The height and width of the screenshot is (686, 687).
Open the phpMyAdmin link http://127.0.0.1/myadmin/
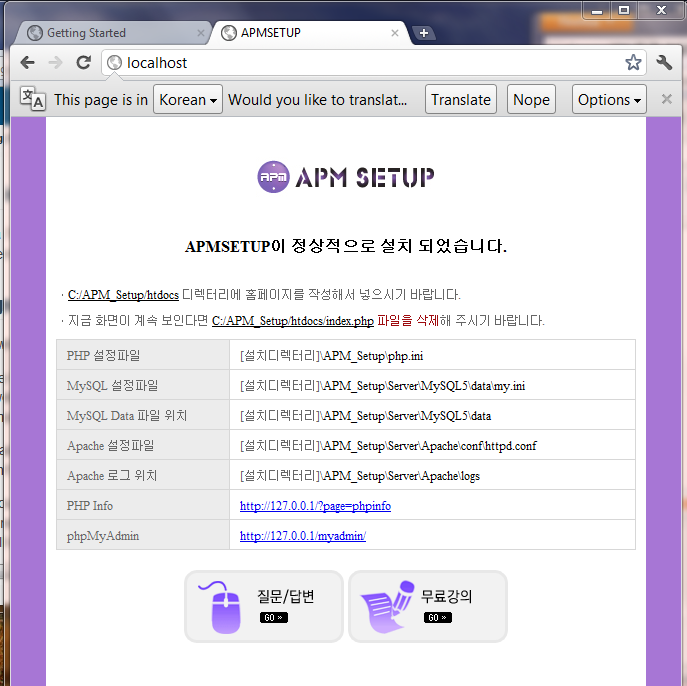(x=303, y=536)
